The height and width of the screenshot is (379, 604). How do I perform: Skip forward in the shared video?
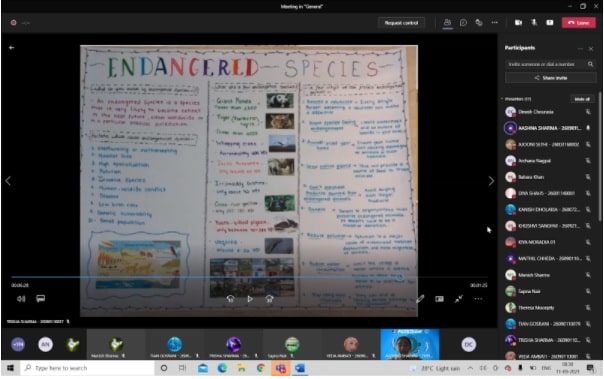click(x=270, y=299)
